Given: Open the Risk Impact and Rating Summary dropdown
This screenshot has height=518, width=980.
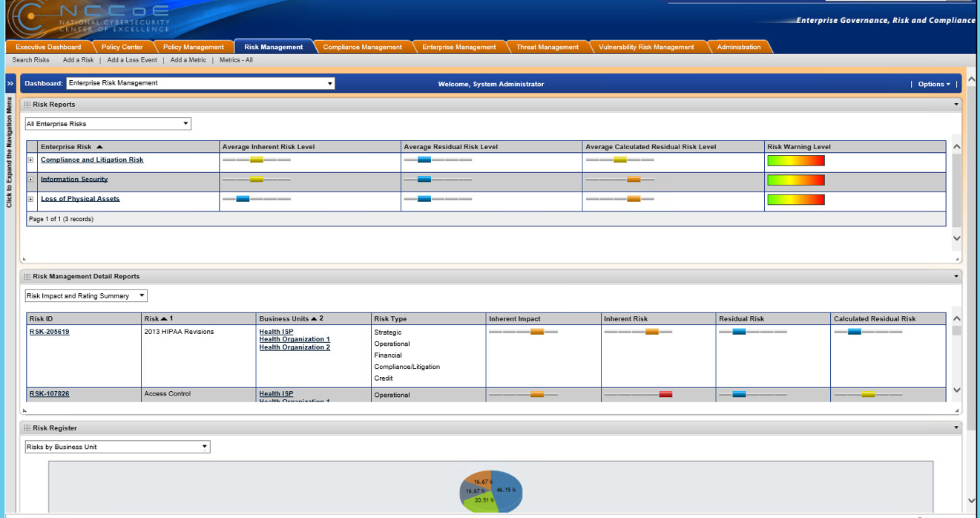Looking at the screenshot, I should (x=86, y=296).
